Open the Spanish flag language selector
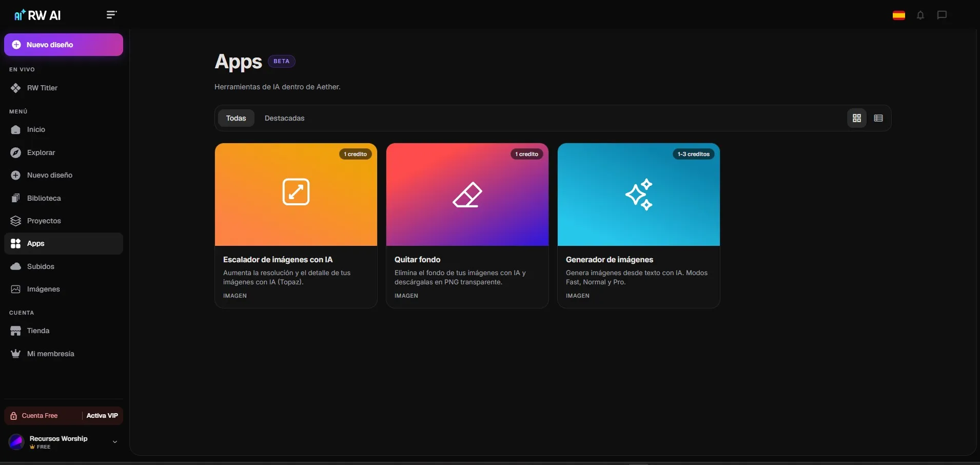 pyautogui.click(x=898, y=15)
